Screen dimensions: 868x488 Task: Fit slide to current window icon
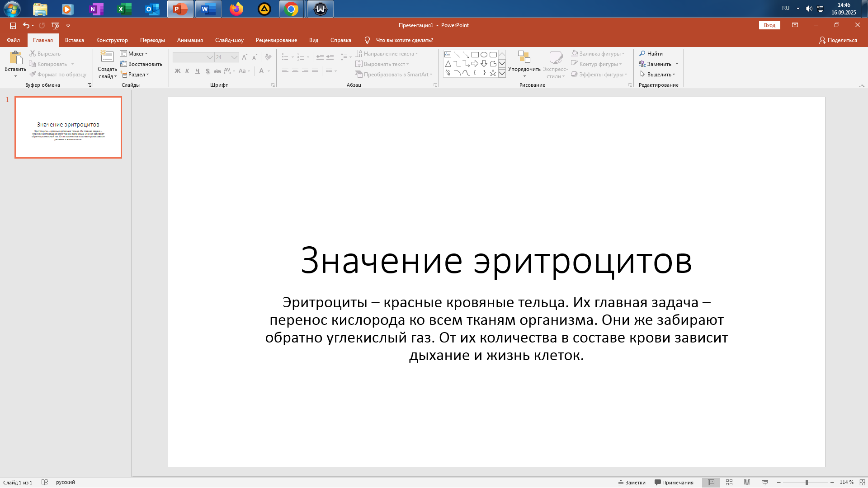[862, 483]
